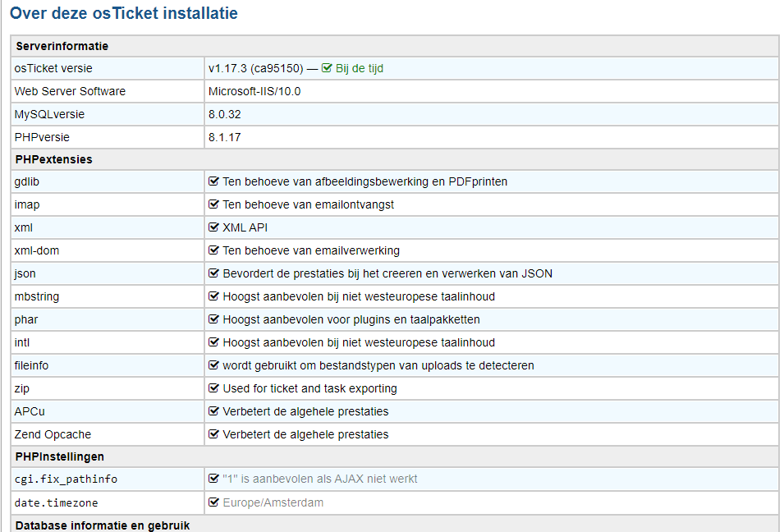The height and width of the screenshot is (532, 784).
Task: Click the zip extension checkmark
Action: pyautogui.click(x=213, y=388)
